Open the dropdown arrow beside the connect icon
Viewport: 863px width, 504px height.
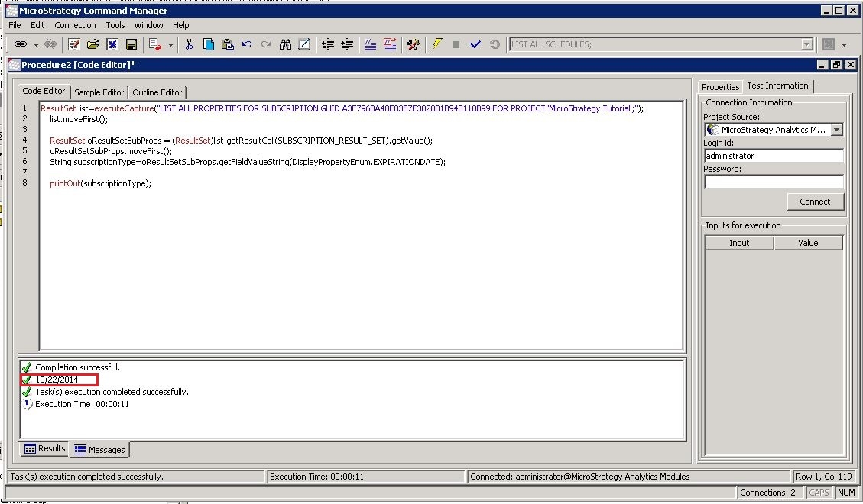[x=34, y=45]
